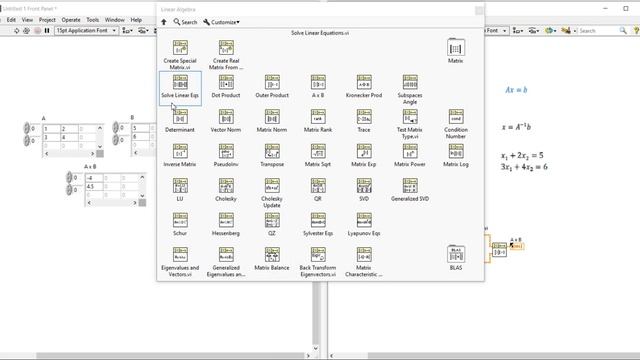The width and height of the screenshot is (640, 360).
Task: Select the Matrix Sqrt function
Action: [318, 151]
